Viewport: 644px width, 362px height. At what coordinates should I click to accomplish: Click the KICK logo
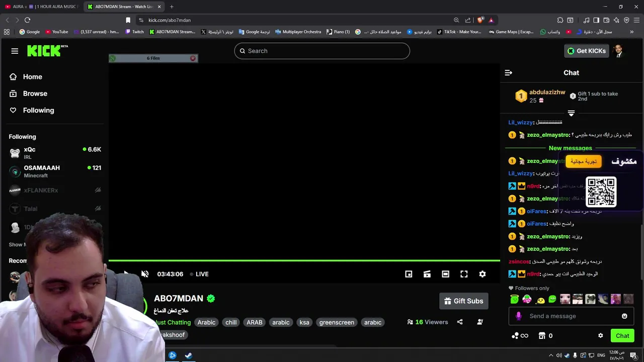(x=47, y=51)
